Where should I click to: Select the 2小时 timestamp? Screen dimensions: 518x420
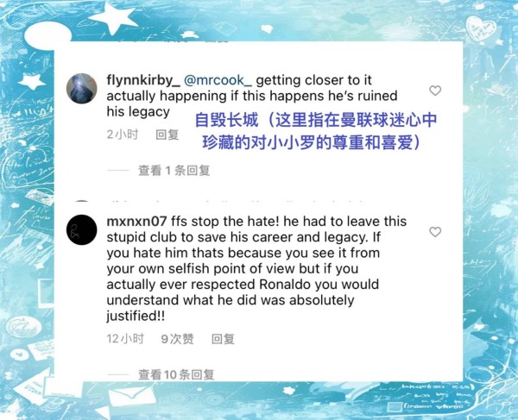pos(123,135)
